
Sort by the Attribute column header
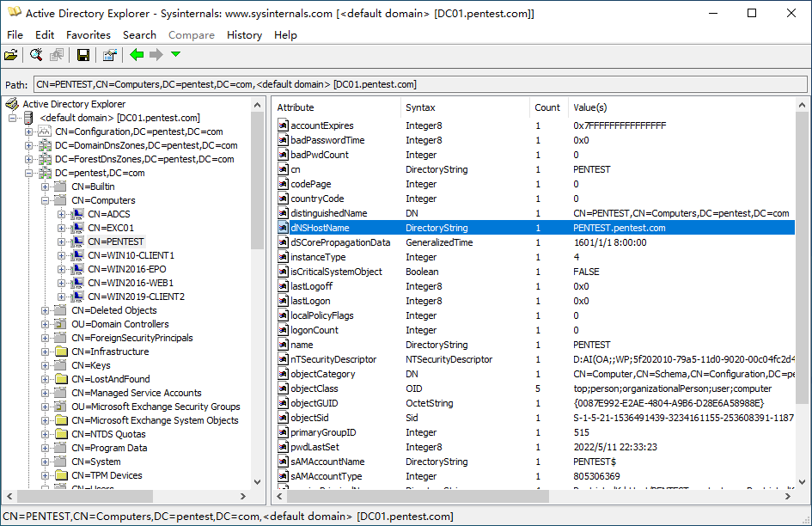[x=337, y=107]
